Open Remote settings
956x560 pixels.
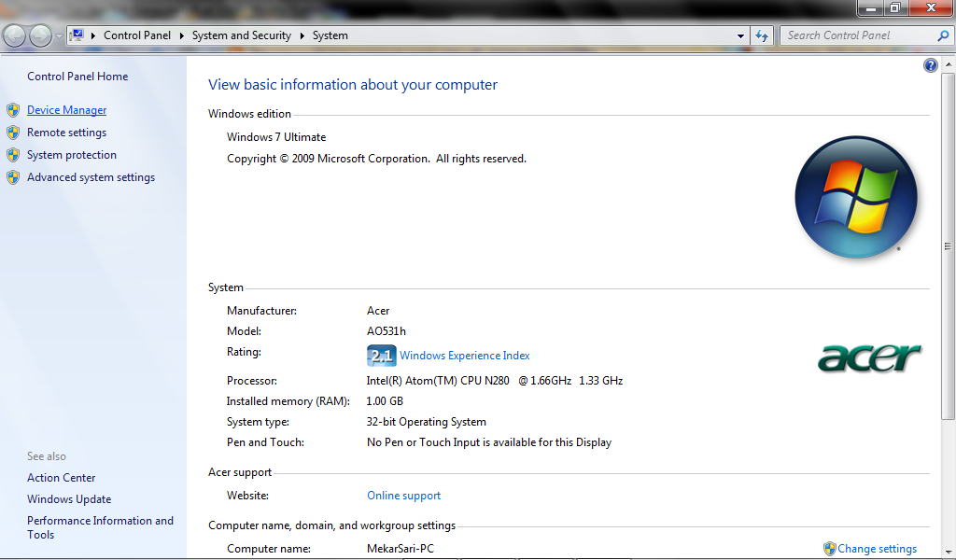[66, 133]
